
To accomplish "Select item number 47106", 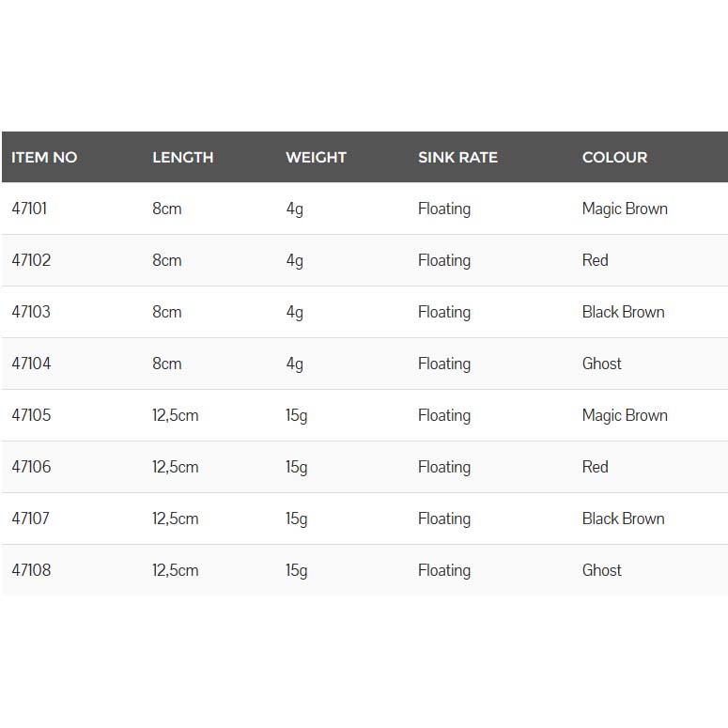I will point(31,467).
